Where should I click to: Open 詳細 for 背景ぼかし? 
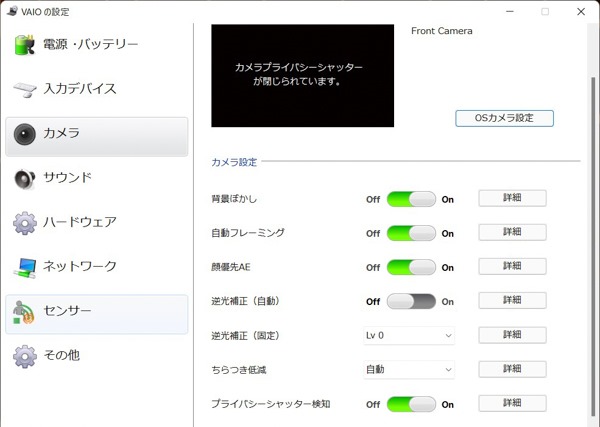click(x=512, y=198)
